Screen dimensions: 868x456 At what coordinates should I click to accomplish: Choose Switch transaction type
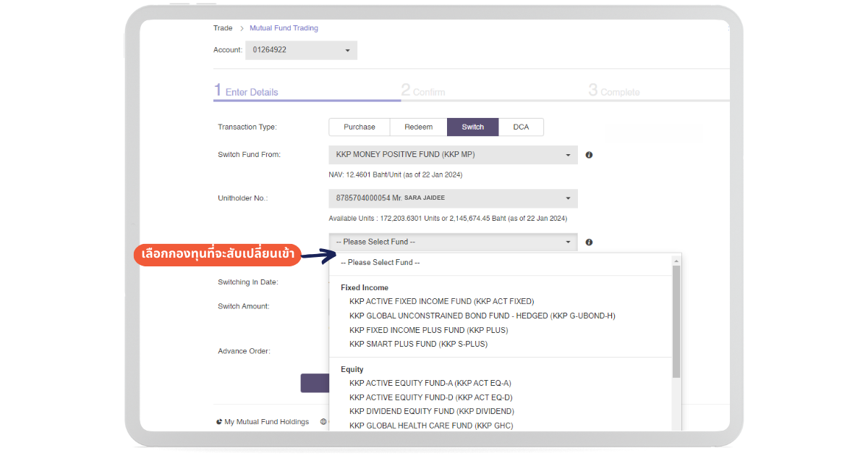click(472, 127)
